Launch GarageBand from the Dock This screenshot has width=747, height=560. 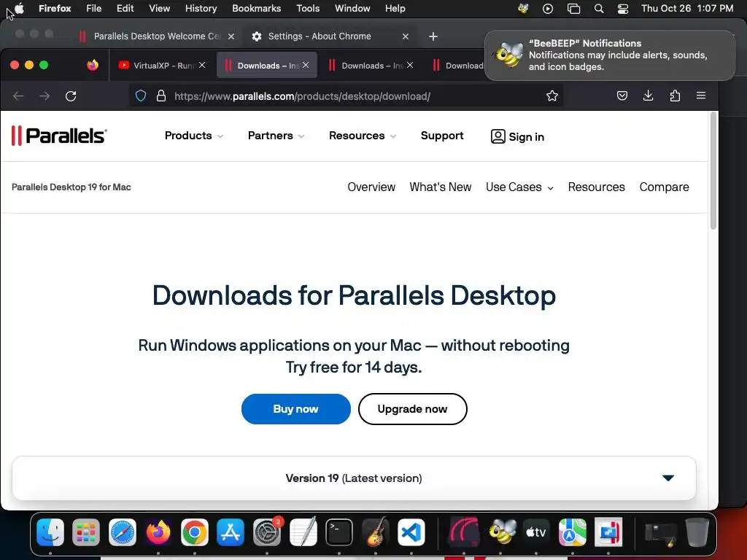pos(376,532)
